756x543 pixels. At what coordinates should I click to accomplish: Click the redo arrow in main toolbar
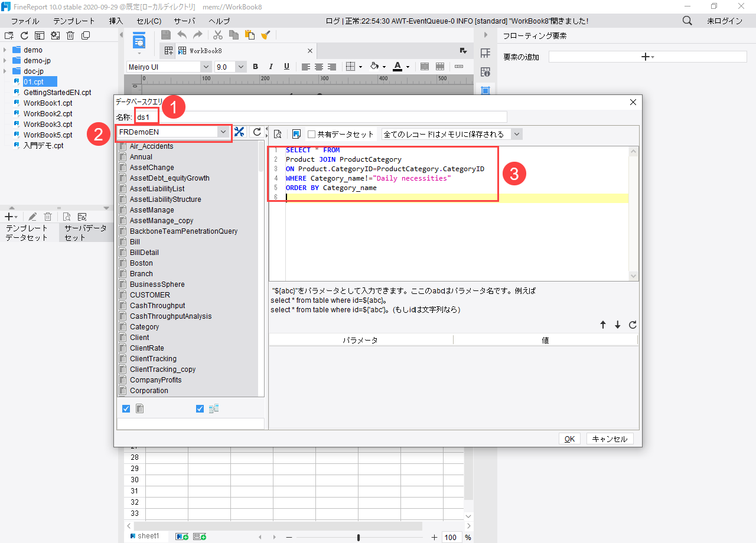point(198,35)
